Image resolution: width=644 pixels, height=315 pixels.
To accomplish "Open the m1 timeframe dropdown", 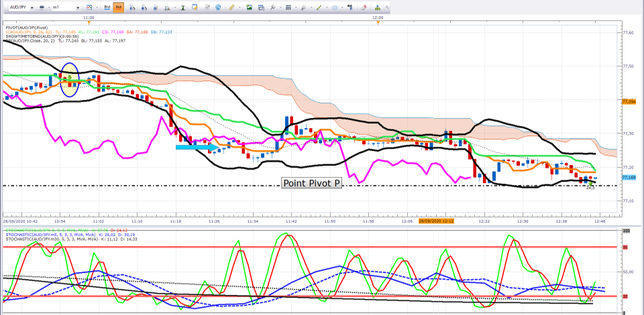I will click(78, 7).
